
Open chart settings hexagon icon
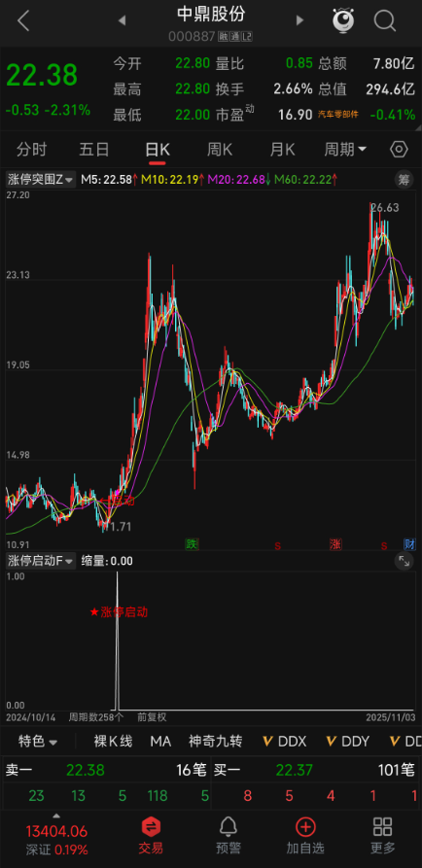coord(399,150)
